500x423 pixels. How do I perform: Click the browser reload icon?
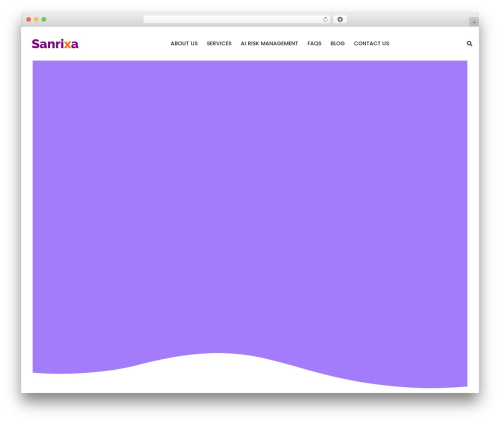[x=325, y=19]
